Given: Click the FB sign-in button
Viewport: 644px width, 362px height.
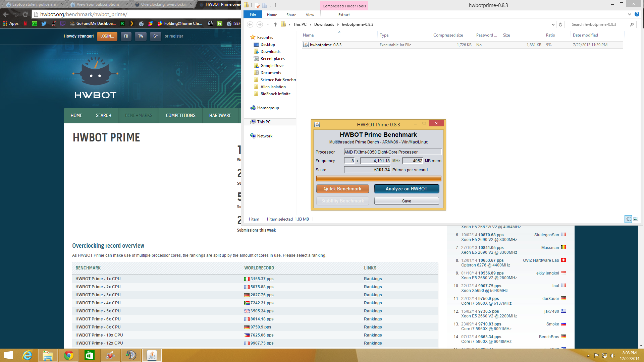Looking at the screenshot, I should tap(126, 36).
